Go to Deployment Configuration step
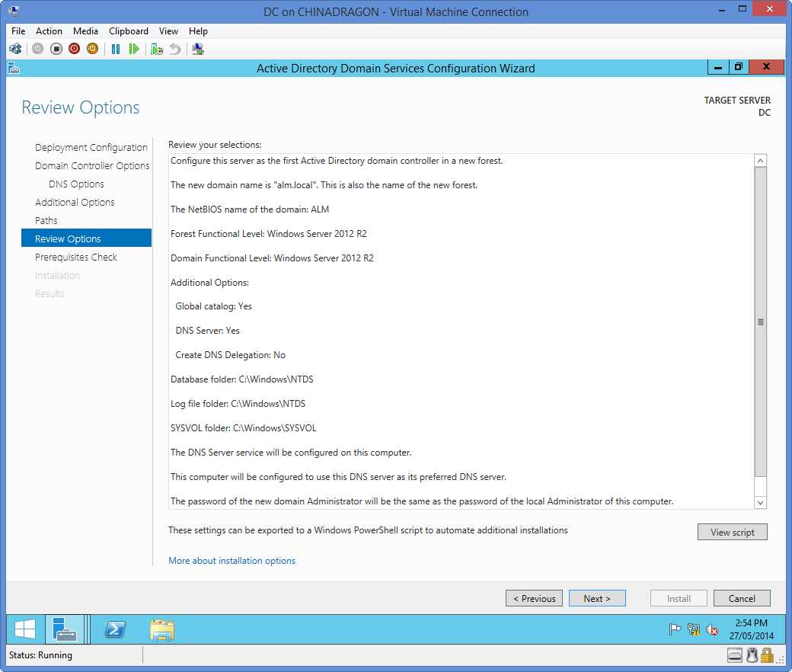This screenshot has width=792, height=672. coord(91,148)
